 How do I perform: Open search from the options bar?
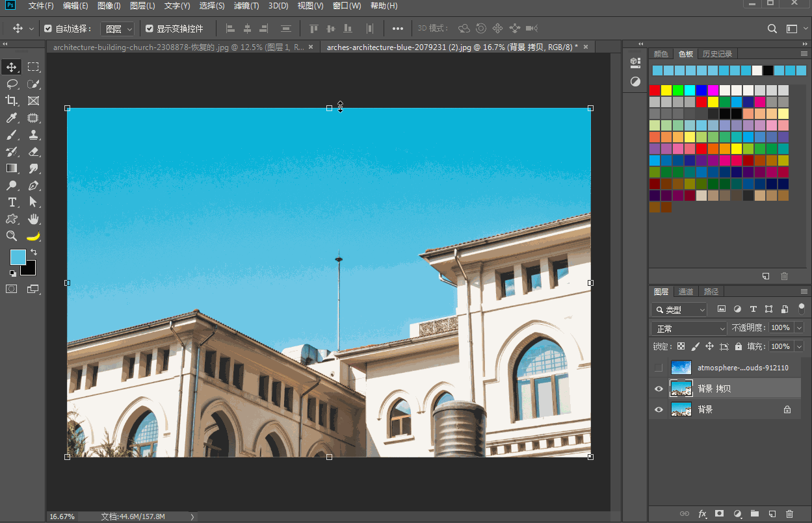(x=772, y=29)
